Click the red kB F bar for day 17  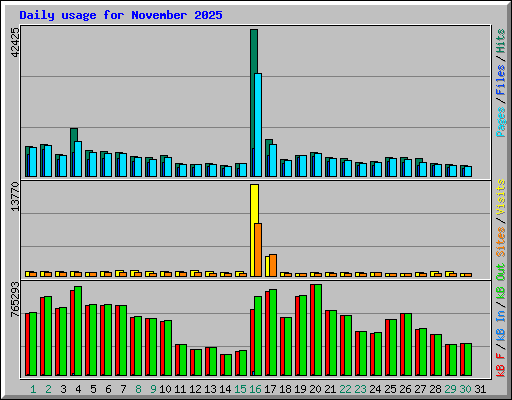(x=267, y=333)
